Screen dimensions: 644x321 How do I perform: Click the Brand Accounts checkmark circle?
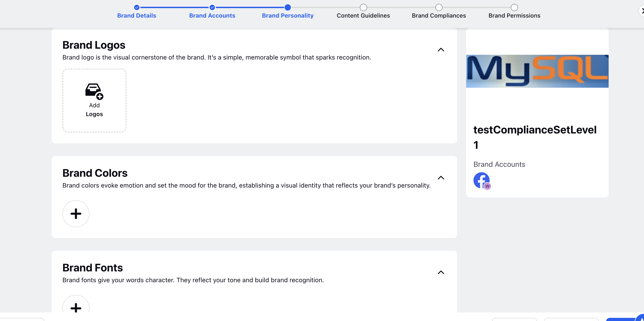point(212,7)
